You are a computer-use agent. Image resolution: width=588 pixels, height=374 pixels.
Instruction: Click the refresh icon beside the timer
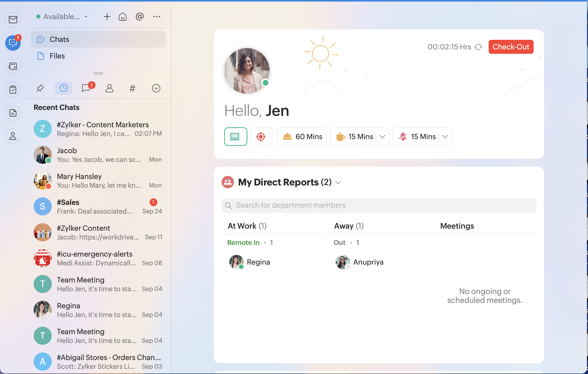[x=478, y=47]
